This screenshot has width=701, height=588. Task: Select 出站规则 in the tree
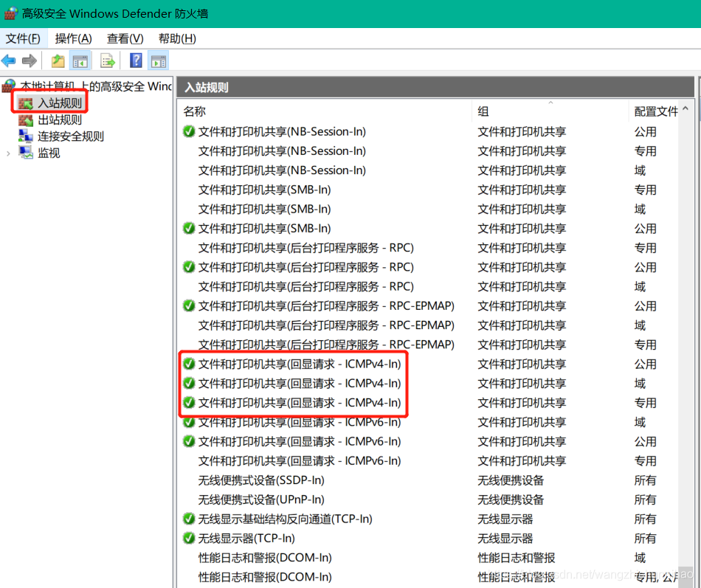pos(60,120)
